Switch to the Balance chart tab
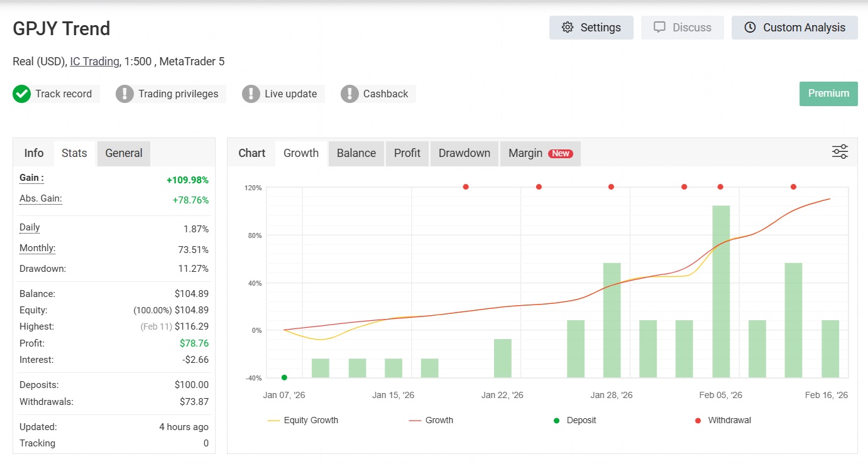This screenshot has width=868, height=464. (x=356, y=153)
